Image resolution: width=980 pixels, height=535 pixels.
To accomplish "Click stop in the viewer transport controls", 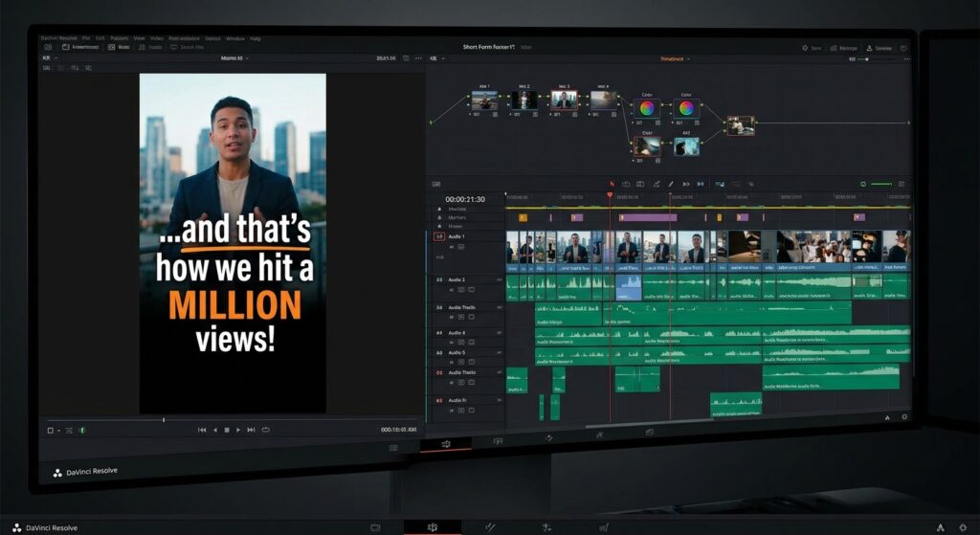I will pos(227,430).
